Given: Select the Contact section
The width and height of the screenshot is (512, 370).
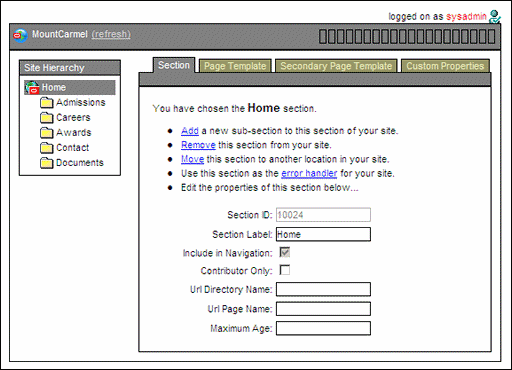Looking at the screenshot, I should tap(72, 147).
